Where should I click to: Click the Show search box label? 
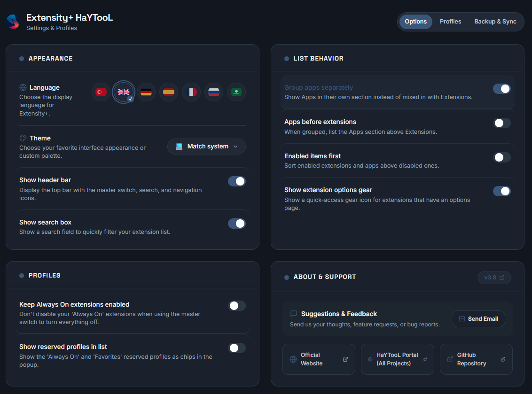(45, 223)
